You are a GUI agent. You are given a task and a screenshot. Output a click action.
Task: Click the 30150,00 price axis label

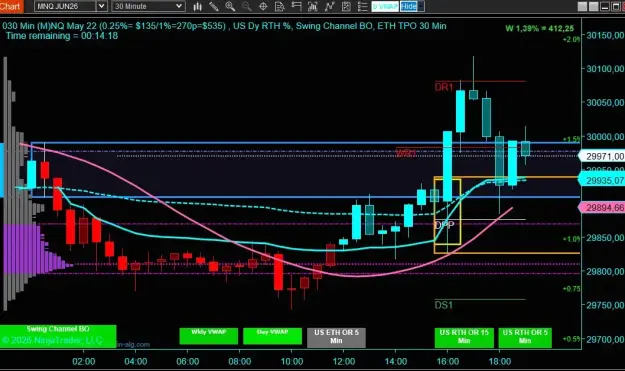click(x=605, y=35)
